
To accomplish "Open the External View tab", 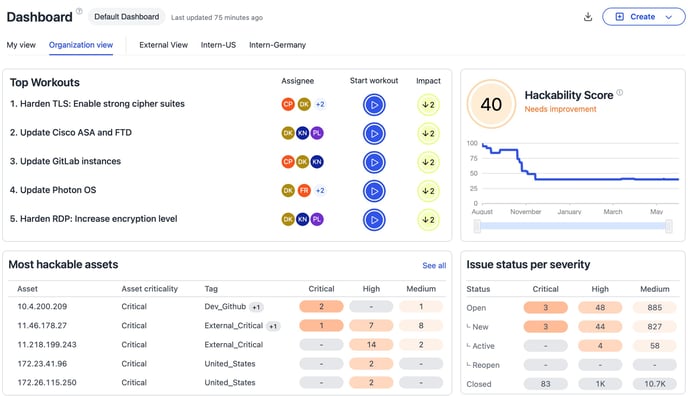I will pyautogui.click(x=163, y=45).
